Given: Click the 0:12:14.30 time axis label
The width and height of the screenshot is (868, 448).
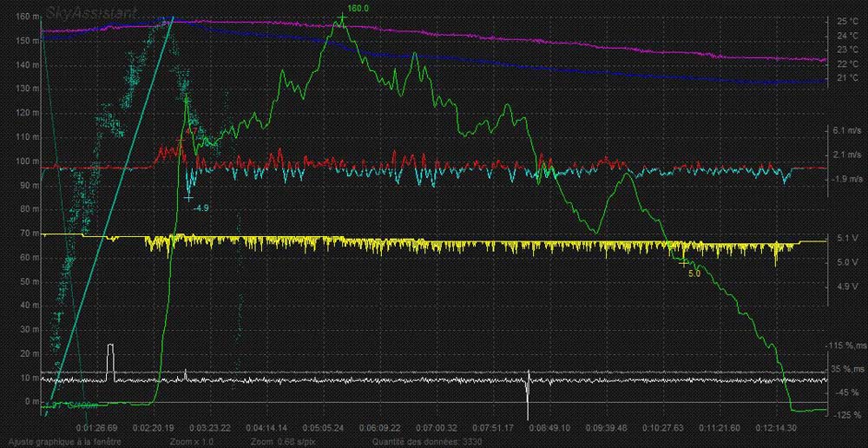Looking at the screenshot, I should (x=776, y=428).
